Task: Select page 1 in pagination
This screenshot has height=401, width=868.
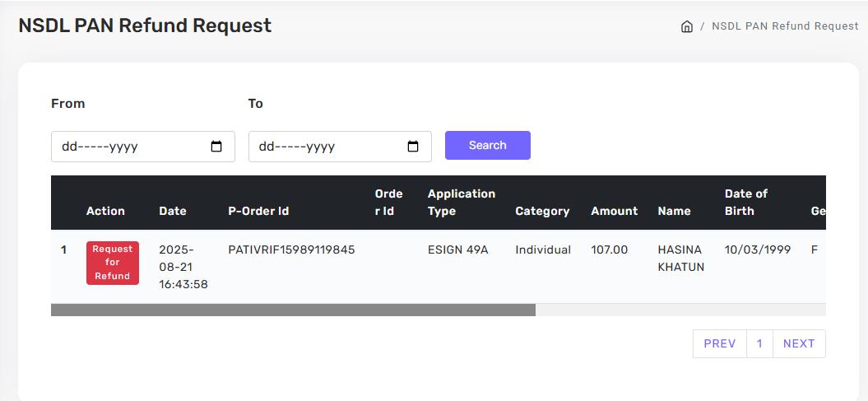Action: click(x=759, y=343)
